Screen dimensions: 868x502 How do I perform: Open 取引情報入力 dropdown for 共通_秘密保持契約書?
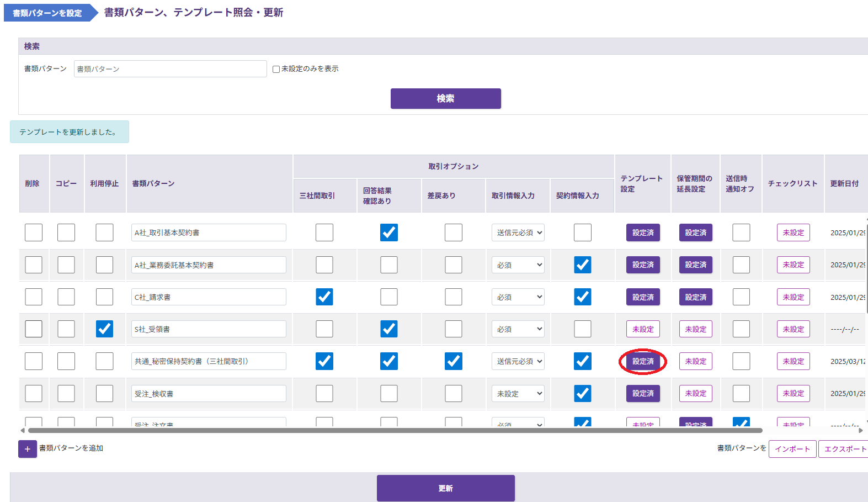518,361
